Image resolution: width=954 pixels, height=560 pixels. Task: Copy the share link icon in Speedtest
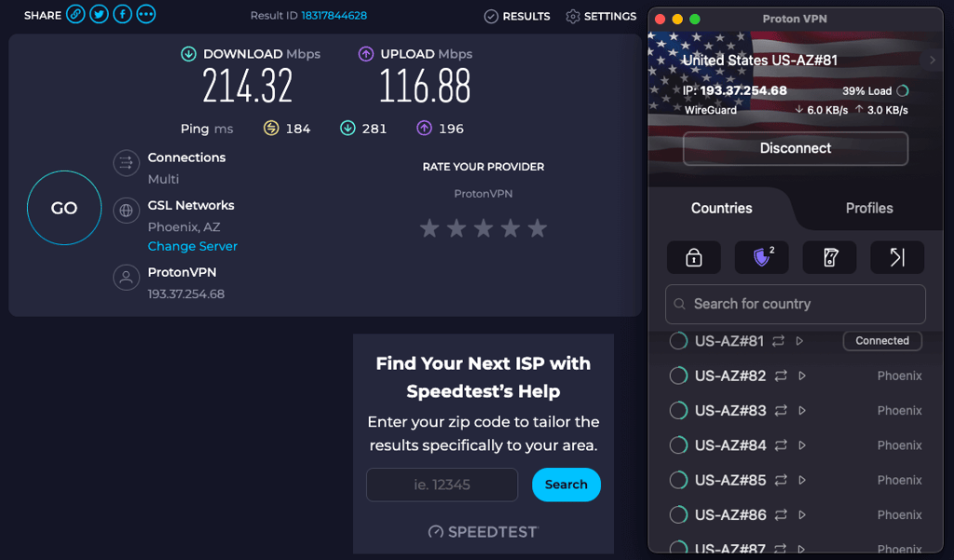click(x=75, y=14)
